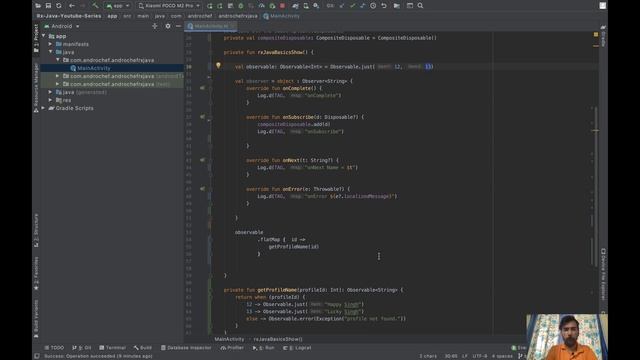Select the MainActivity.kt editor tab
640x360 pixels.
[x=211, y=26]
